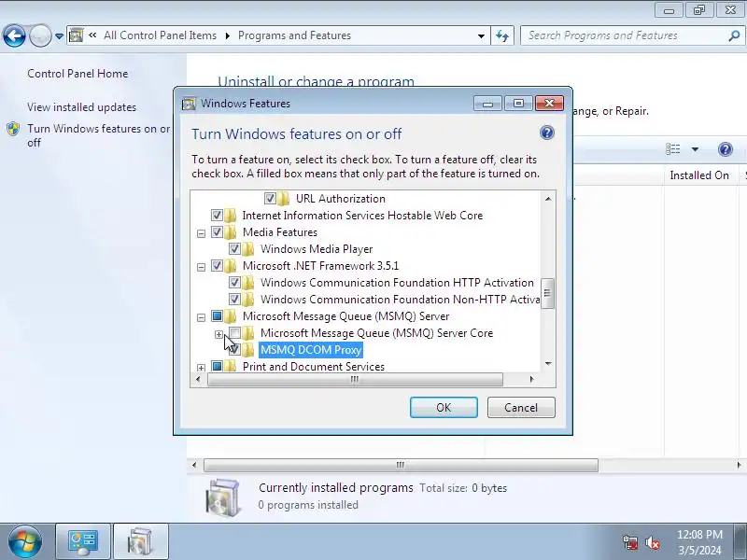
Task: Click the help icon in Windows Features dialog
Action: click(547, 133)
